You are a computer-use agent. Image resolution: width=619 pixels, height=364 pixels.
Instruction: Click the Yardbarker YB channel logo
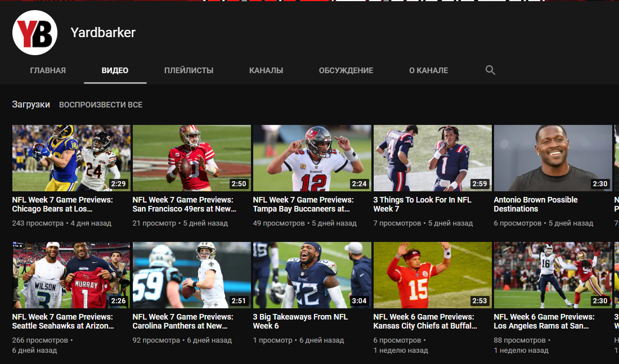(35, 33)
